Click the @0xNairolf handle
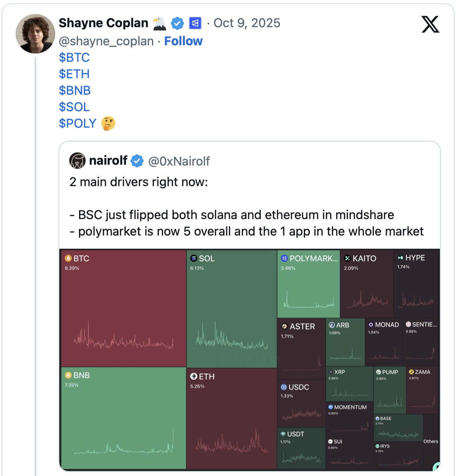This screenshot has width=458, height=476. (x=179, y=161)
